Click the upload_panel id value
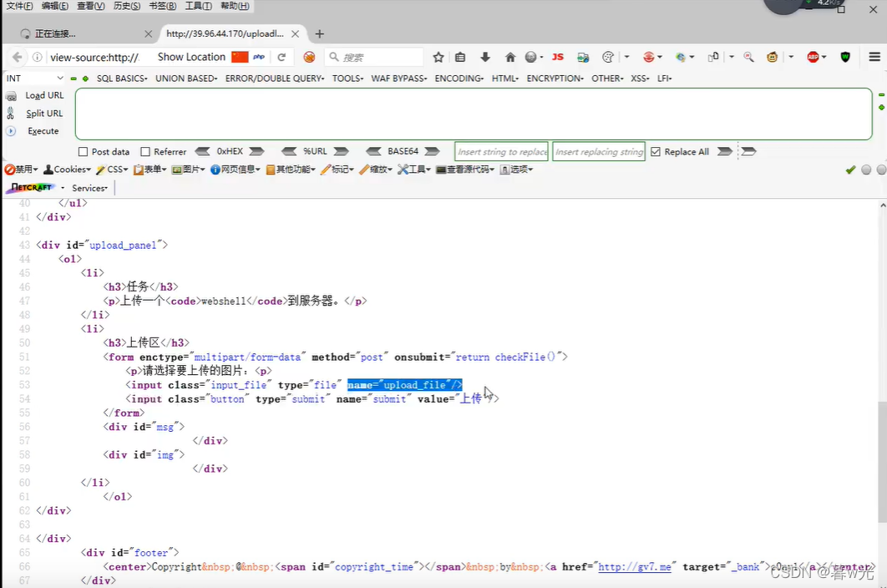887x588 pixels. [123, 245]
